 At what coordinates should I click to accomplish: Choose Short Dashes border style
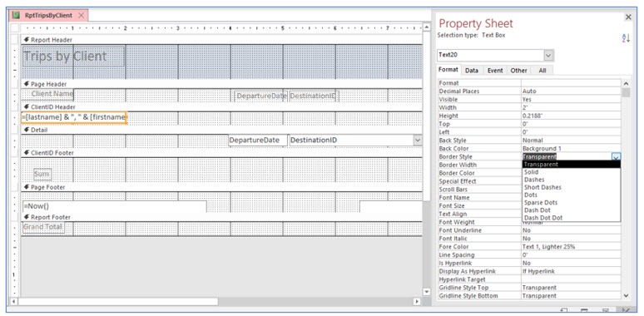[x=571, y=187]
